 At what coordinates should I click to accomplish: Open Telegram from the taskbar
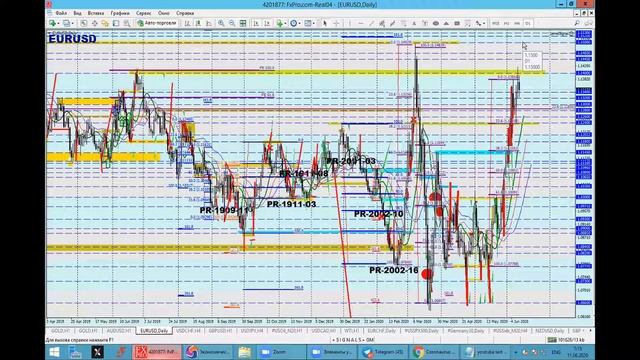click(x=383, y=352)
